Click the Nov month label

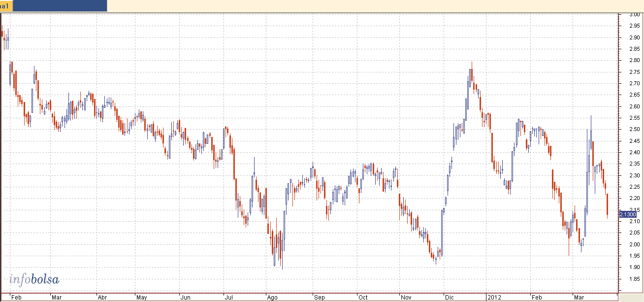click(x=406, y=298)
